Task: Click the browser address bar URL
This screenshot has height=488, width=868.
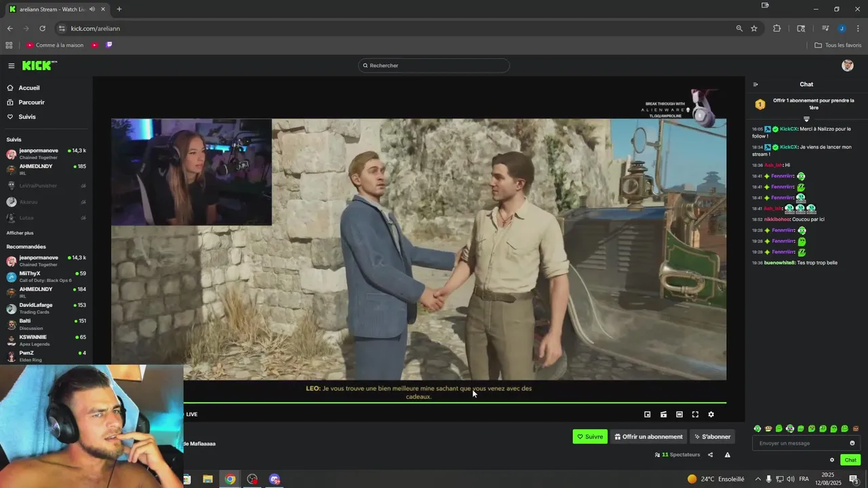Action: (96, 28)
